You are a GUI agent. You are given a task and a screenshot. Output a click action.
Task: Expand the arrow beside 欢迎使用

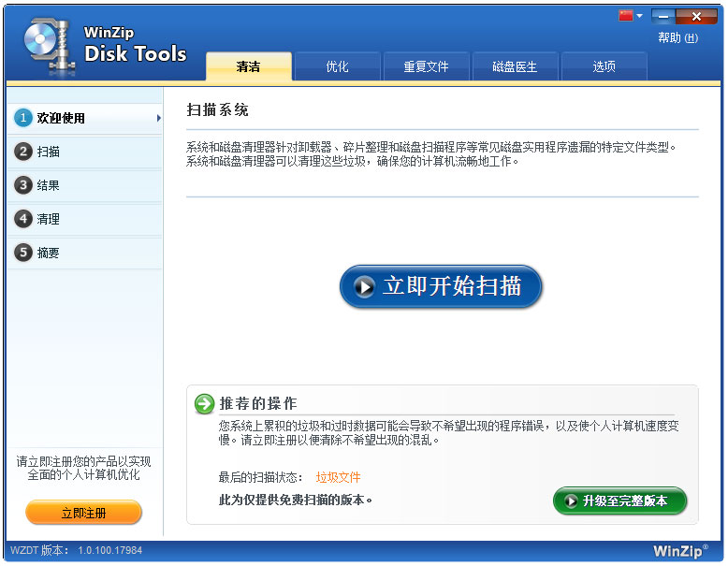(159, 118)
